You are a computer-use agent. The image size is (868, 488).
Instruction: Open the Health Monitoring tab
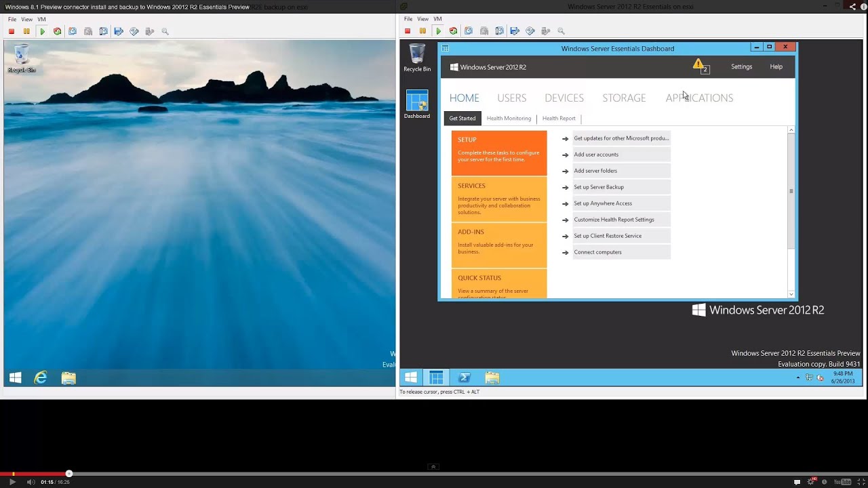tap(509, 118)
